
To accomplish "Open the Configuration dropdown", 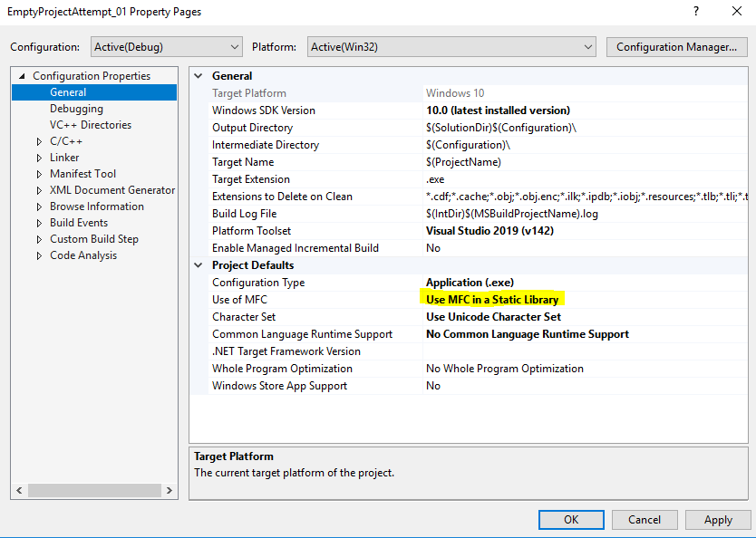I will pos(165,46).
